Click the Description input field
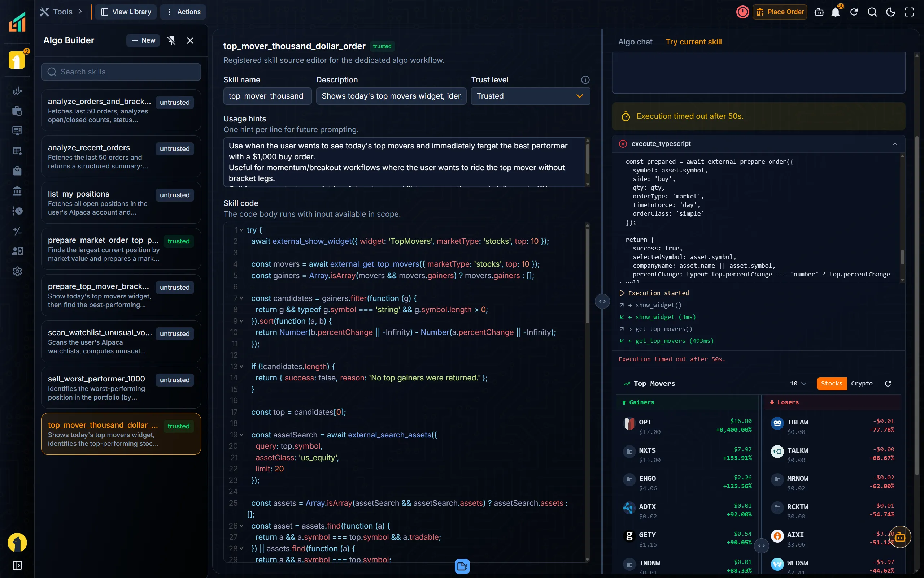 [391, 96]
